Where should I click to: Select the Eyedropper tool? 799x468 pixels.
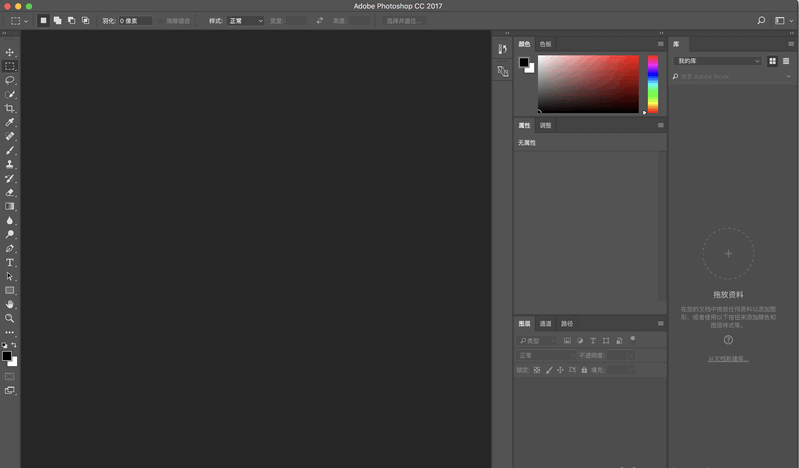pyautogui.click(x=10, y=122)
